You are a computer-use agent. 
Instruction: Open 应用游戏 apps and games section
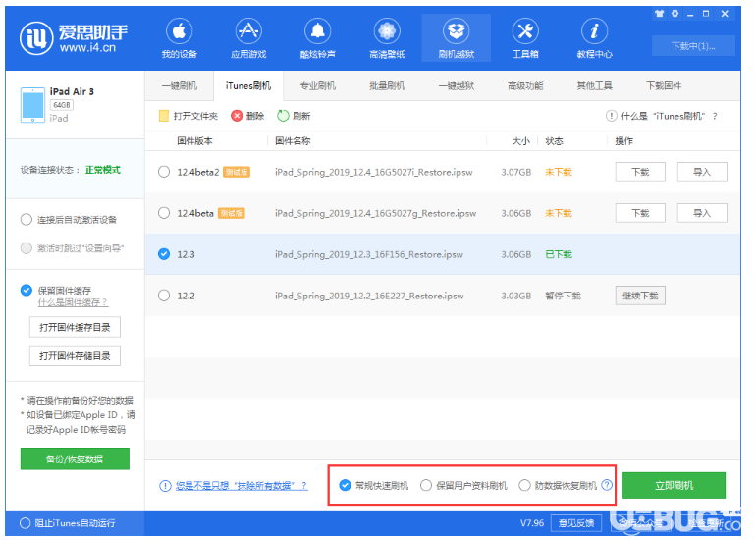[x=248, y=38]
